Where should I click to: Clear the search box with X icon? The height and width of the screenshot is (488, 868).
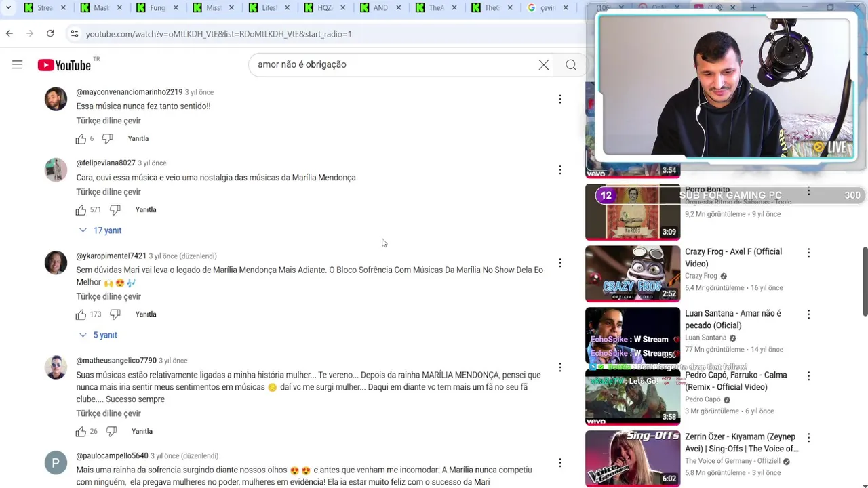coord(544,65)
